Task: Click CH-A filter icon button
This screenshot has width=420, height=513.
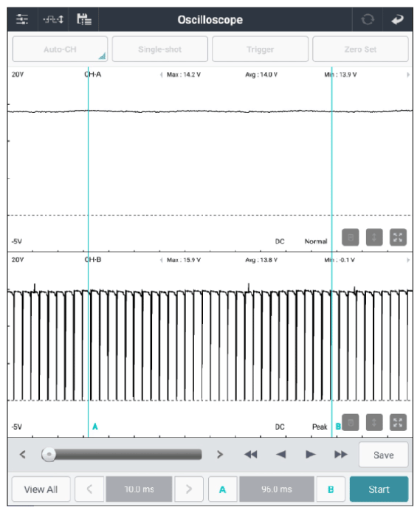Action: (351, 237)
